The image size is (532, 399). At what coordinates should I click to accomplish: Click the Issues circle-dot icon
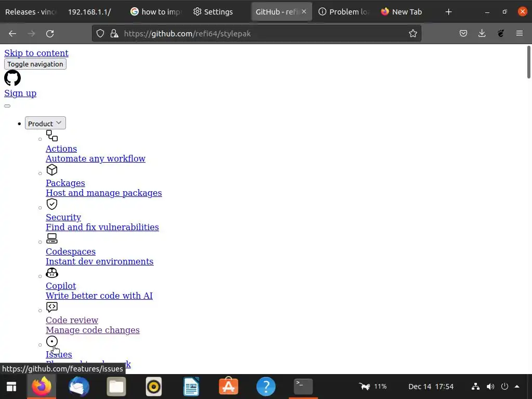[52, 341]
